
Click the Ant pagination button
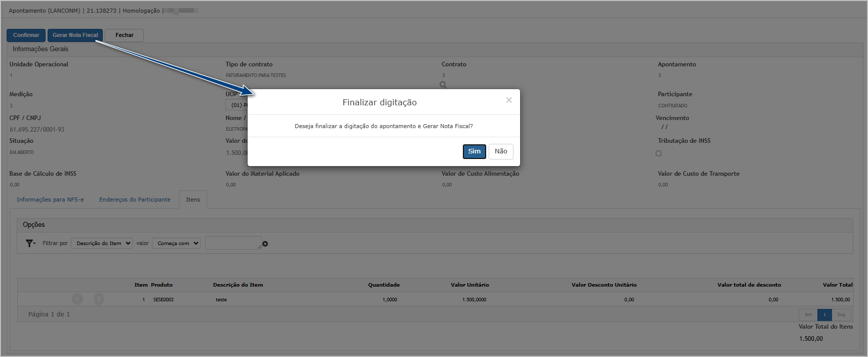808,315
